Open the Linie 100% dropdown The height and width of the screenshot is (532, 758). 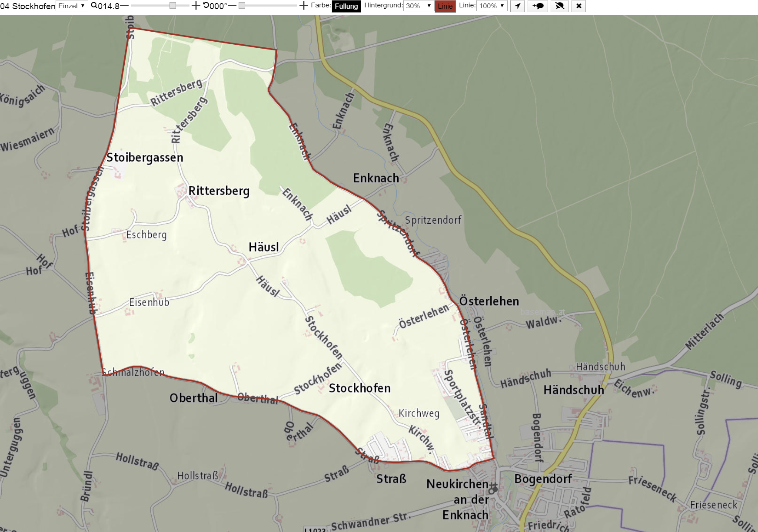point(492,6)
